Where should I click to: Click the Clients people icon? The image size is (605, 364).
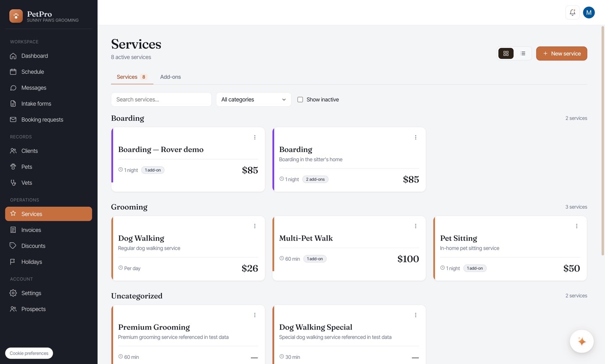click(13, 151)
